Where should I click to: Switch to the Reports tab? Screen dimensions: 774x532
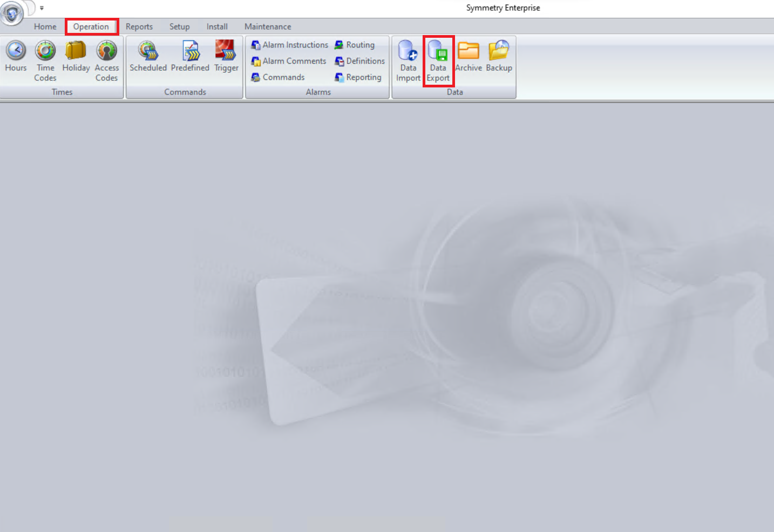point(139,26)
